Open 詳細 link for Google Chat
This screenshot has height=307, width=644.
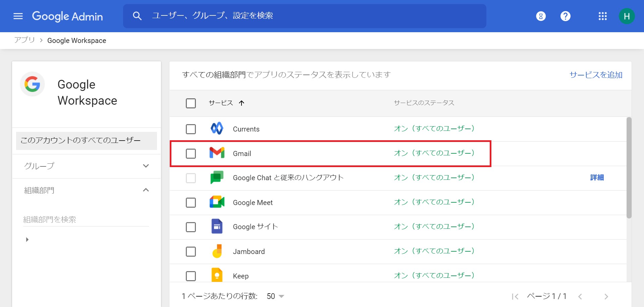pyautogui.click(x=597, y=177)
